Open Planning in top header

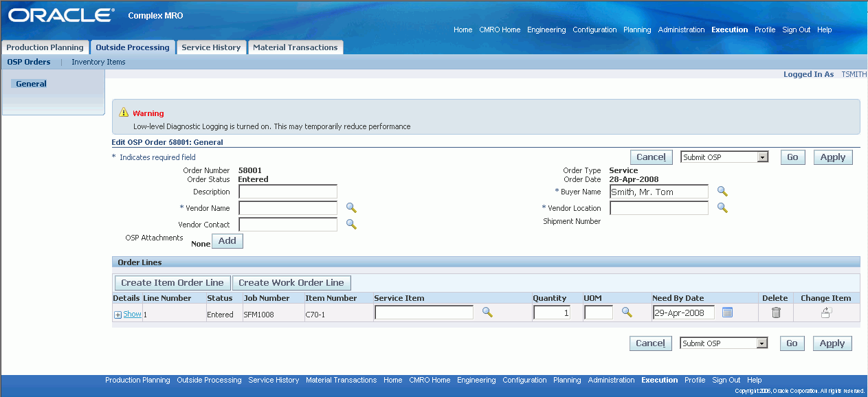point(637,30)
